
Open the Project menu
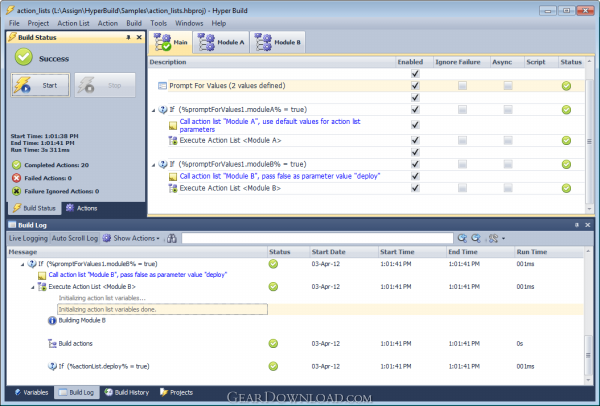(x=38, y=23)
